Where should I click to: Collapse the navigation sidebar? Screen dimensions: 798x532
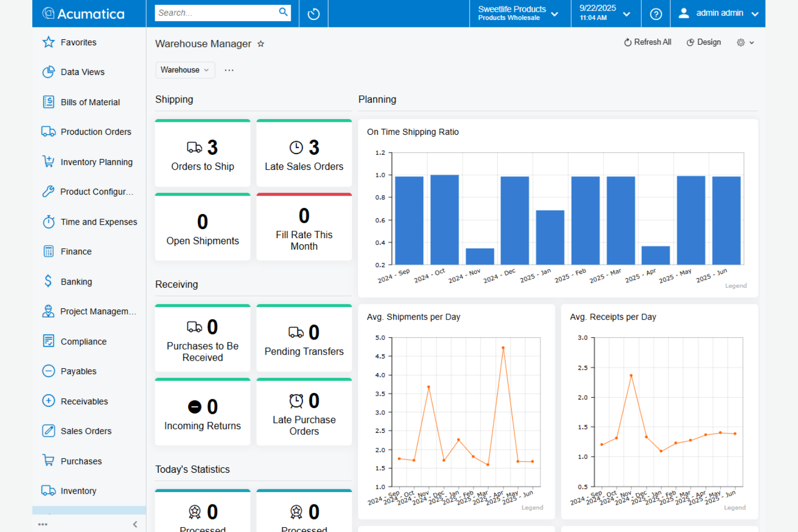coord(135,524)
